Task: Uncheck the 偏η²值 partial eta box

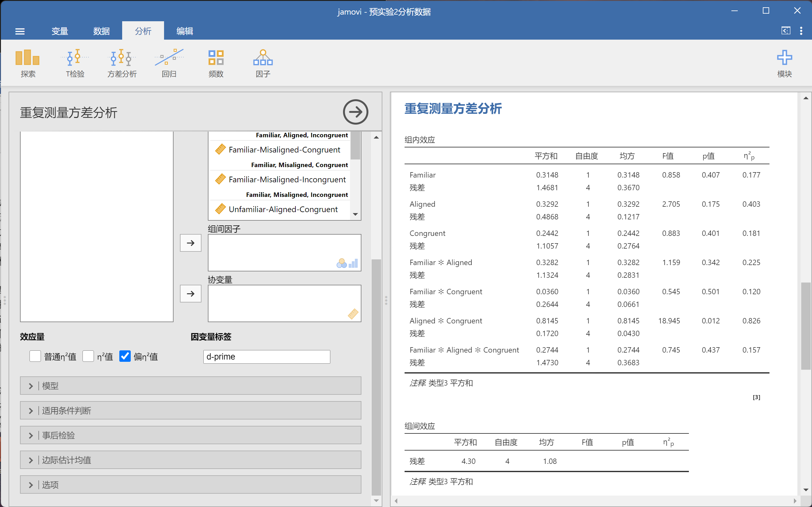Action: click(125, 356)
